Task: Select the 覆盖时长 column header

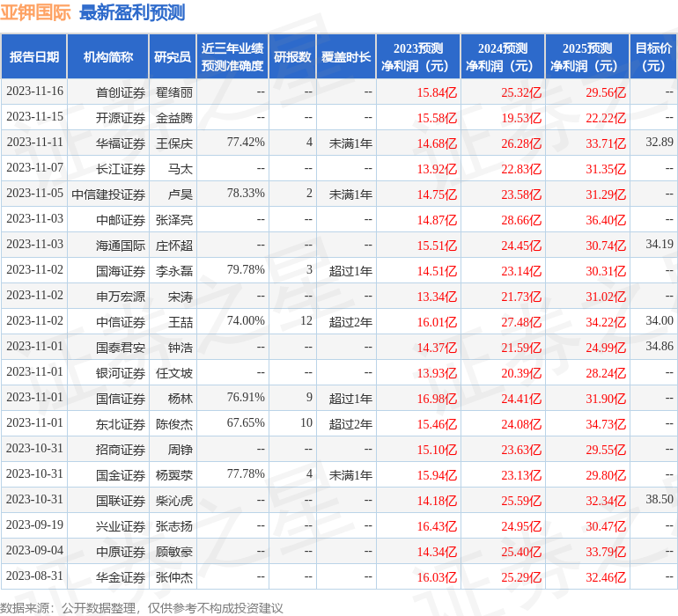Action: tap(346, 56)
